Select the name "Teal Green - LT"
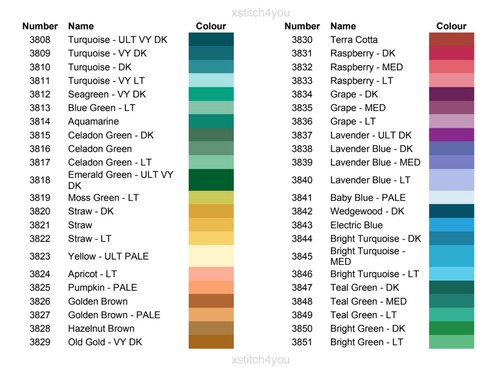This screenshot has height=375, width=500. click(363, 315)
